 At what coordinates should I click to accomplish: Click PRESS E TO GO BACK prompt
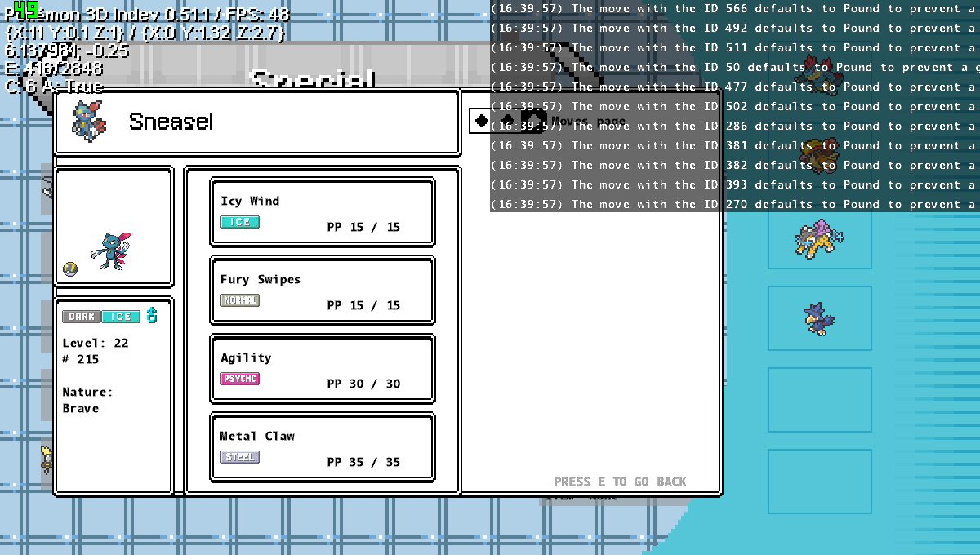click(620, 482)
